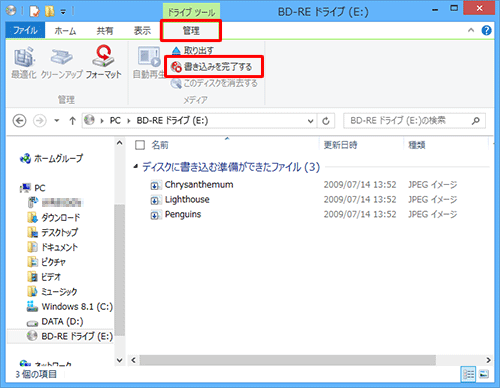
Task: Sort by the Name (名前) column
Action: [x=160, y=145]
